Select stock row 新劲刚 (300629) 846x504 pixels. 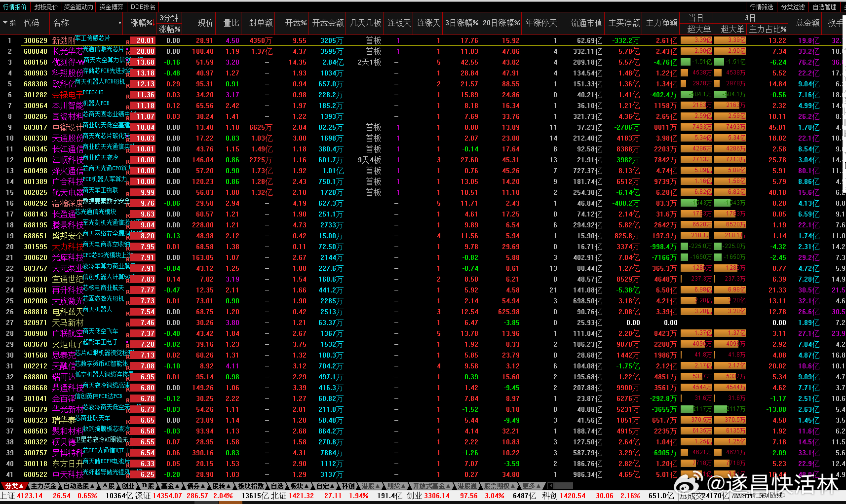[423, 40]
